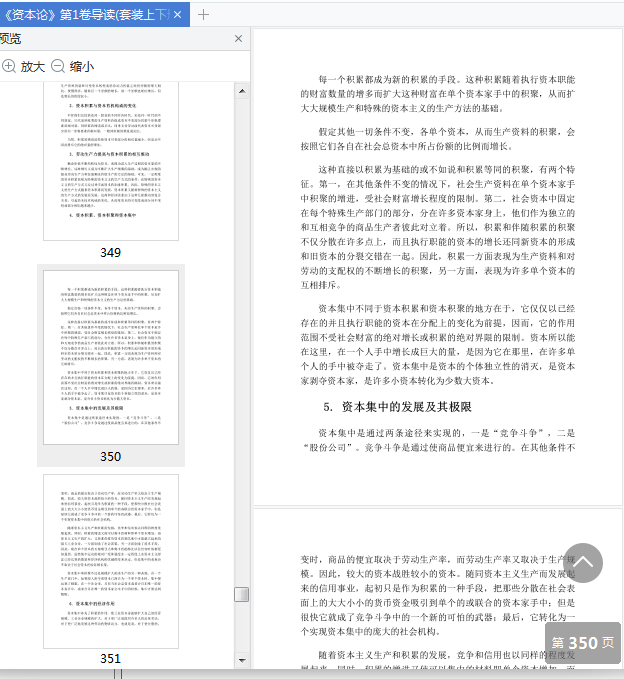Click the thumbnail scrollbar handle

[x=242, y=595]
